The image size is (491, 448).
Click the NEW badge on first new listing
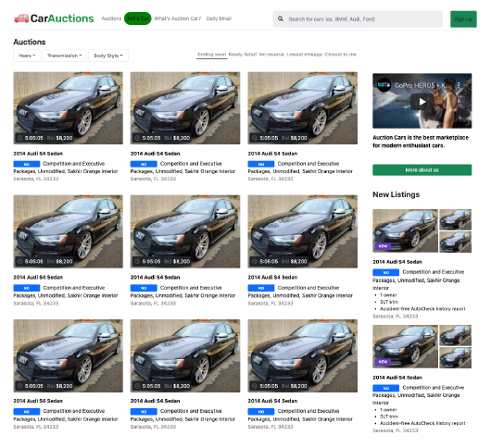383,246
